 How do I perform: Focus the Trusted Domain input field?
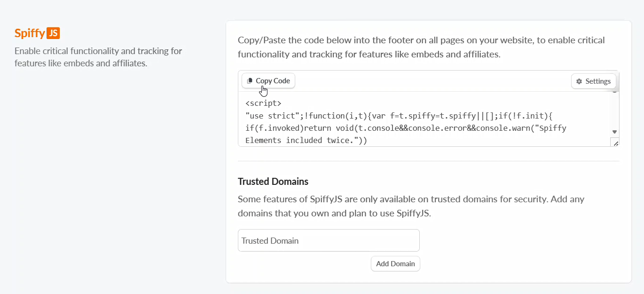click(x=329, y=240)
